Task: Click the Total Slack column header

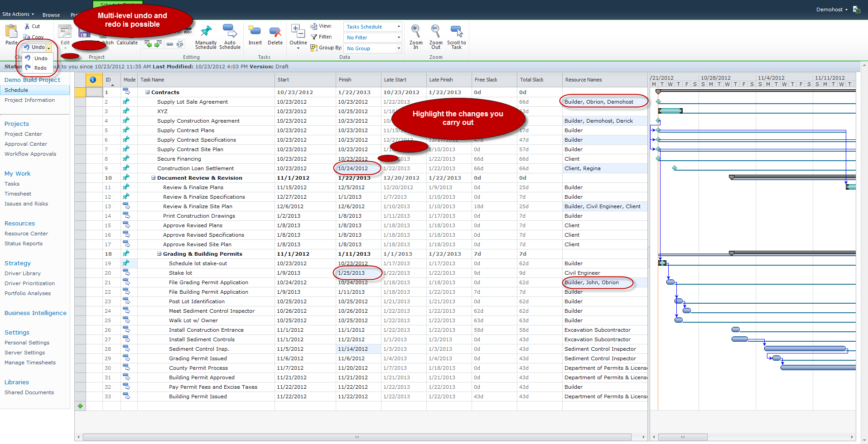Action: tap(540, 80)
